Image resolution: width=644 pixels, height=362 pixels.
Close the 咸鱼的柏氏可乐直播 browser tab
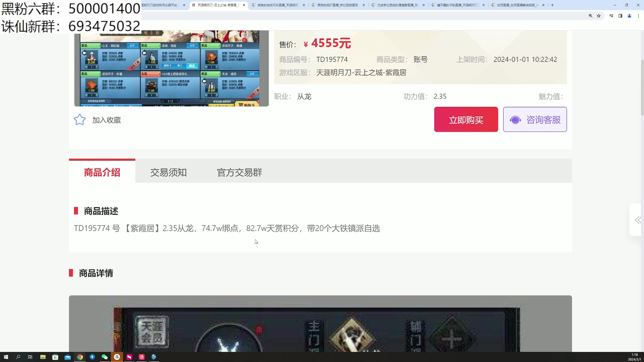(x=304, y=5)
